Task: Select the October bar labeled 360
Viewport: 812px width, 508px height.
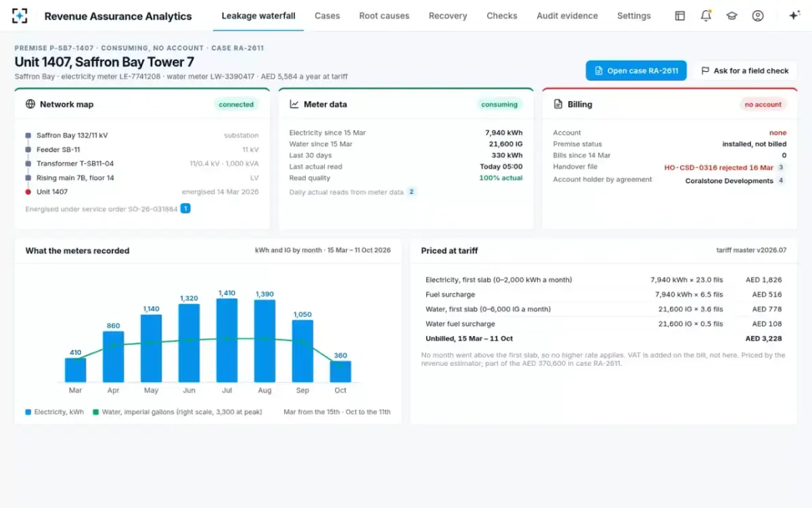Action: [x=340, y=371]
